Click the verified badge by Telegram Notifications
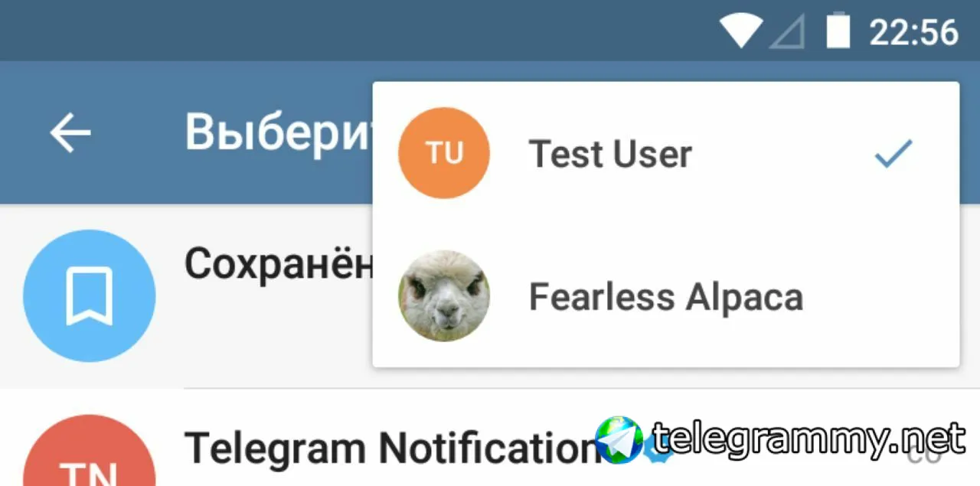Viewport: 980px width, 486px height. pos(660,453)
